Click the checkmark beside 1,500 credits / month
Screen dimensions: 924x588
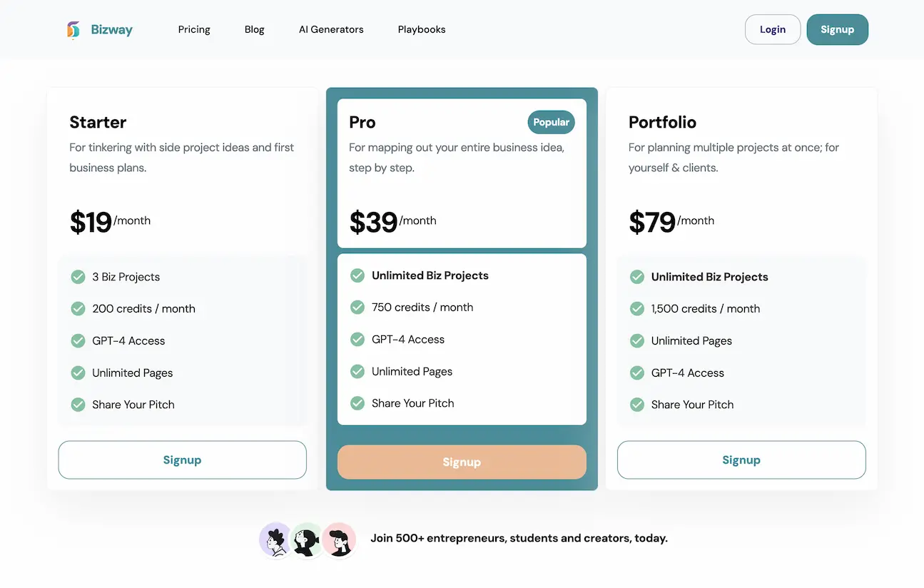[636, 308]
